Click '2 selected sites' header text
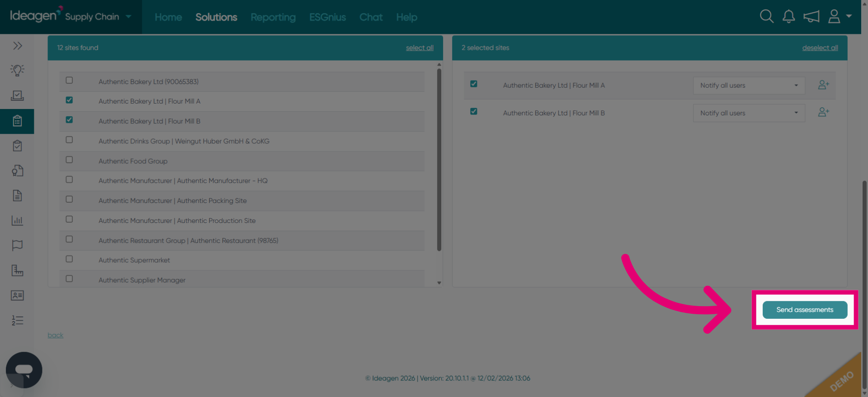 pyautogui.click(x=485, y=47)
